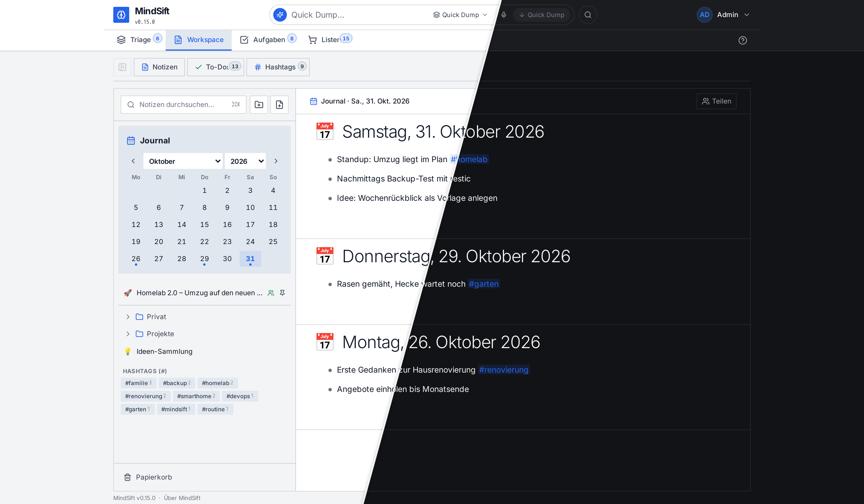Click the #homelab link in the Standup entry
This screenshot has height=504, width=864.
469,159
